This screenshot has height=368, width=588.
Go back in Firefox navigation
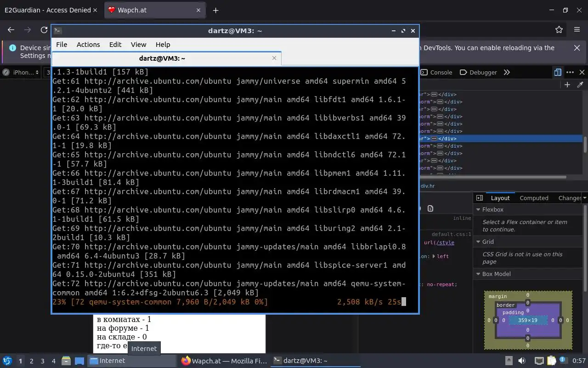(11, 29)
